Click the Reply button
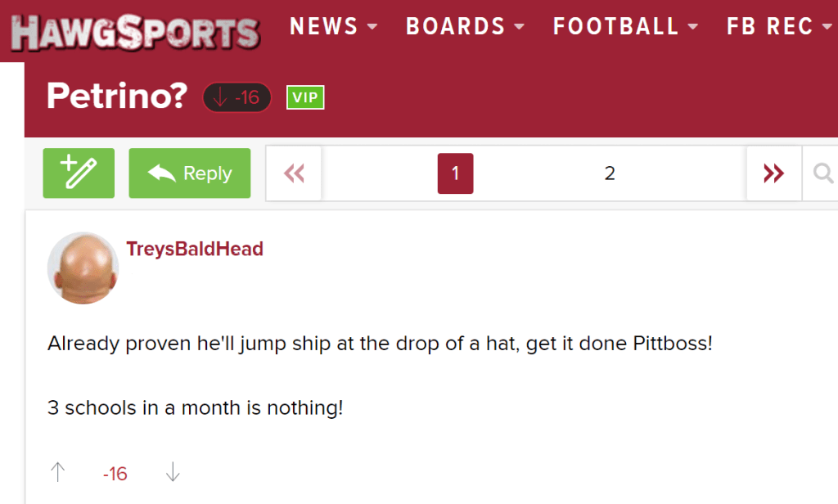 (x=189, y=173)
